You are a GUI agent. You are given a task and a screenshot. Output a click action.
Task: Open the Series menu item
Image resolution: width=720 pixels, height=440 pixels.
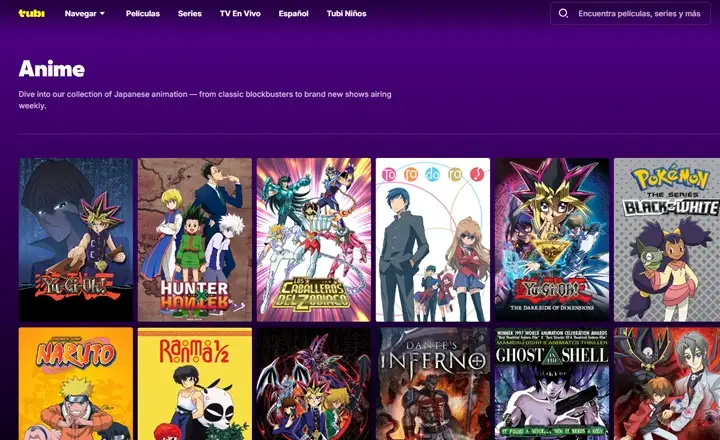[190, 13]
